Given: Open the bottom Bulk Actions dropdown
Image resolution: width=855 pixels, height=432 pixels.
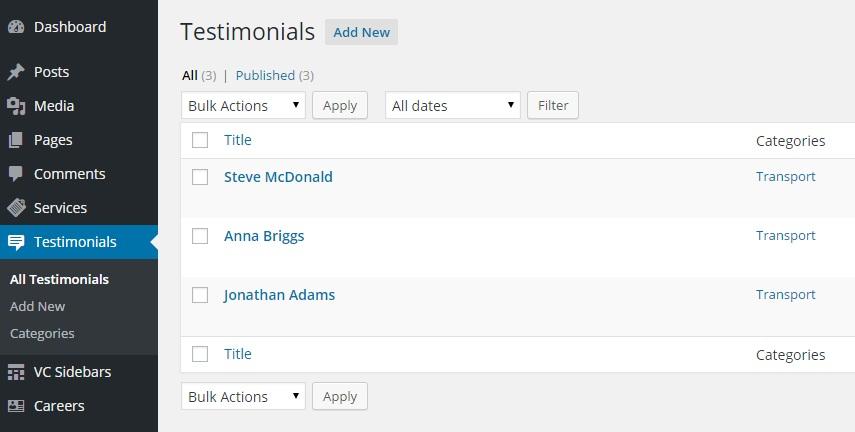Looking at the screenshot, I should (244, 397).
